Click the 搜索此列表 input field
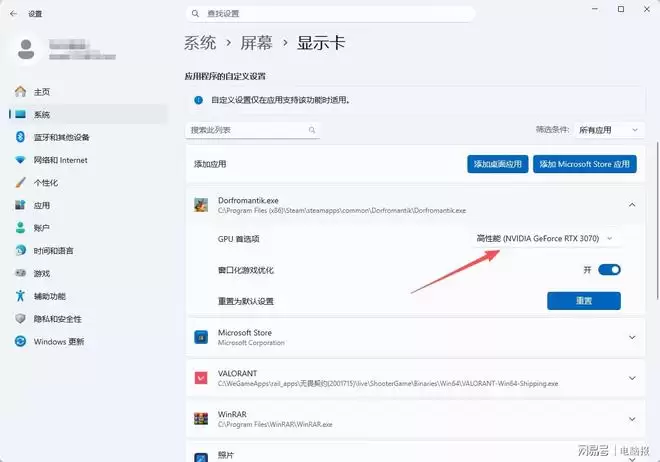This screenshot has height=462, width=660. tap(252, 130)
